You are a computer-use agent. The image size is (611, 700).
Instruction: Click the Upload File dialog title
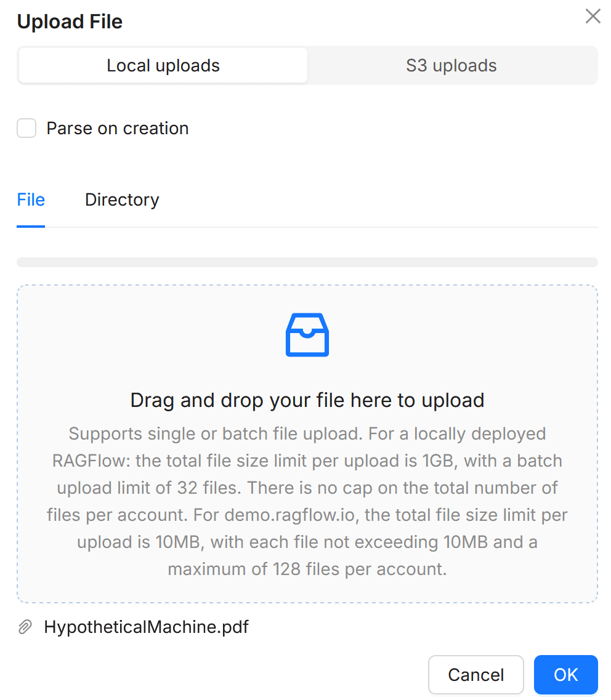click(x=70, y=21)
